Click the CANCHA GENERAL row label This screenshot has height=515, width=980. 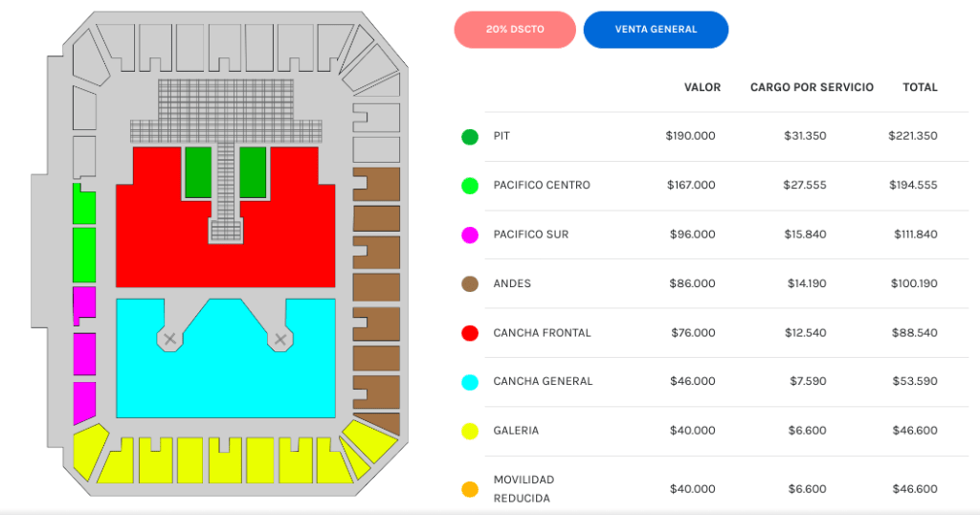[543, 382]
